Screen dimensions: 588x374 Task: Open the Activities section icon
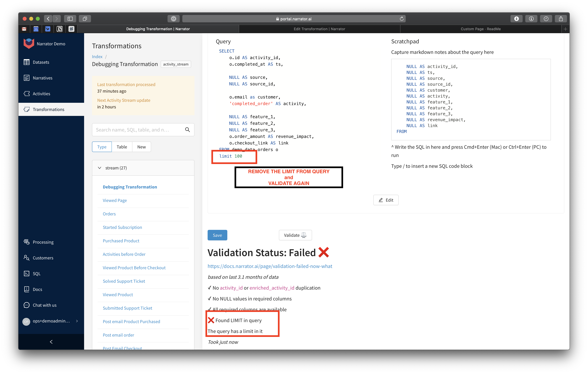coord(26,94)
